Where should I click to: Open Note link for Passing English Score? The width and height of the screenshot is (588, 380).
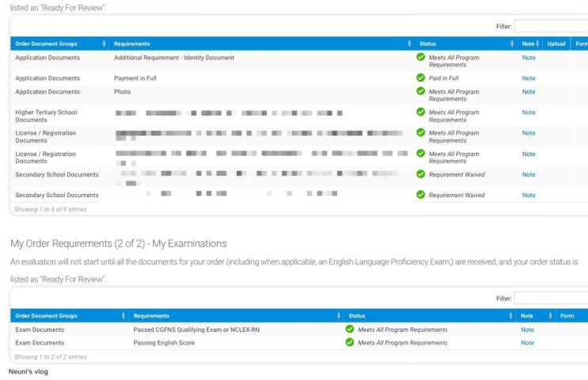coord(527,343)
